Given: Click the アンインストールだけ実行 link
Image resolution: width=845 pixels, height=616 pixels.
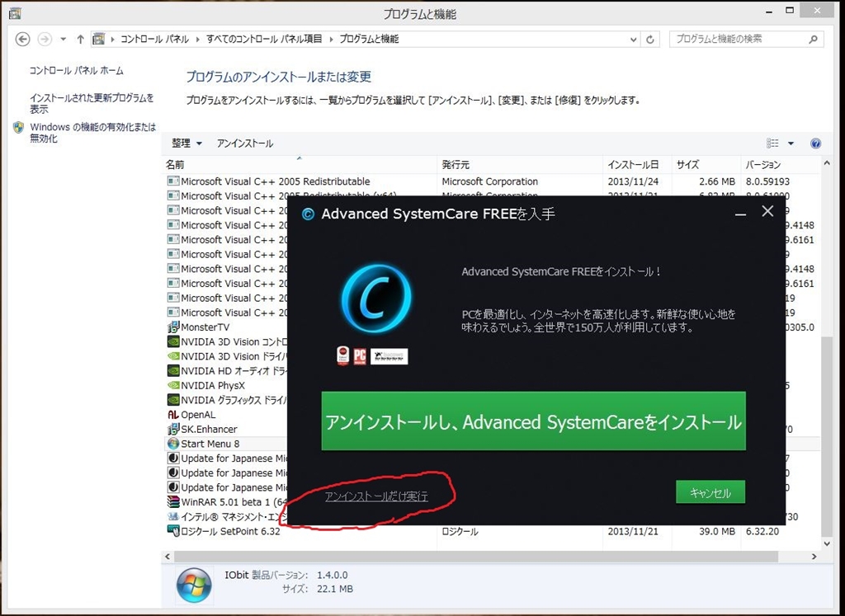Looking at the screenshot, I should click(376, 496).
